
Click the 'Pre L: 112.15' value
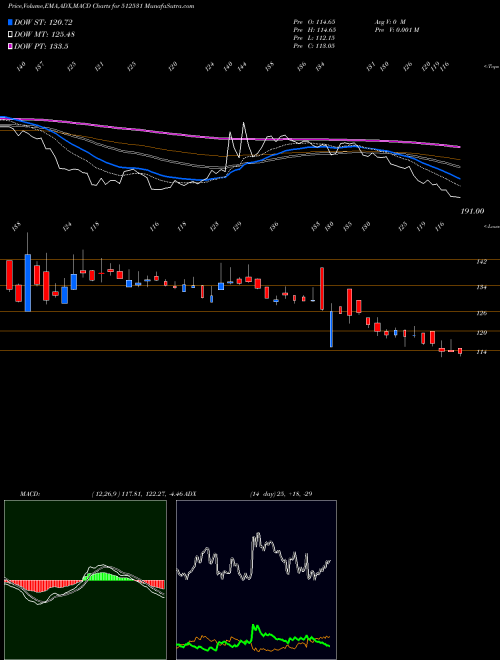[x=314, y=38]
